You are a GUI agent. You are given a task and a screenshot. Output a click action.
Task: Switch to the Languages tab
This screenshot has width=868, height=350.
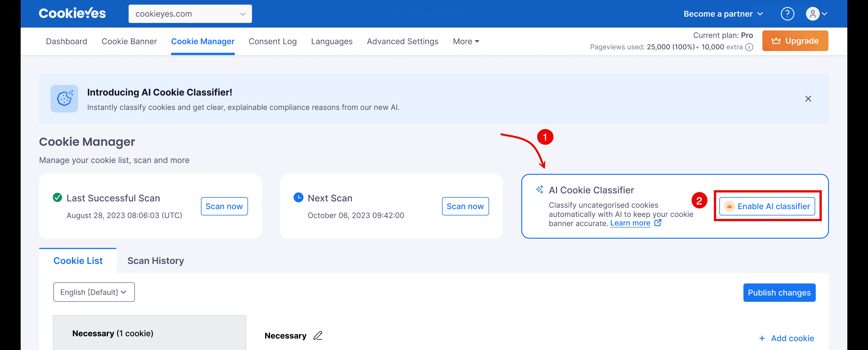[332, 41]
